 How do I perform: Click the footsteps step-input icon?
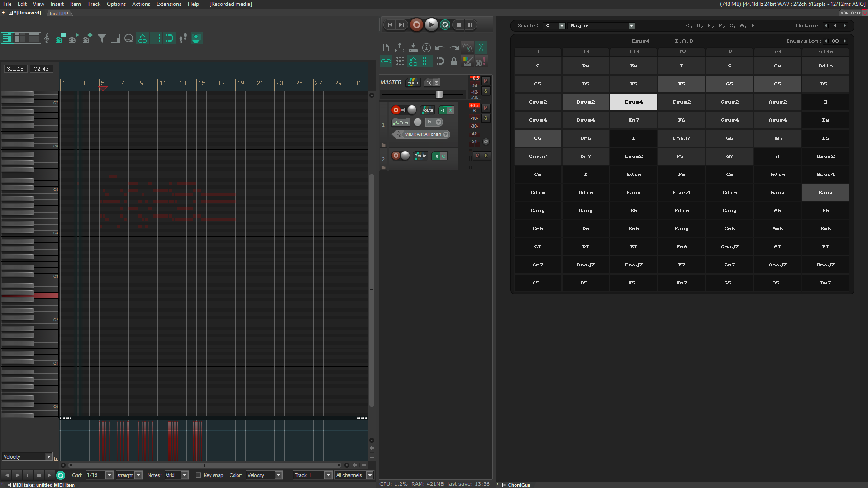[183, 38]
